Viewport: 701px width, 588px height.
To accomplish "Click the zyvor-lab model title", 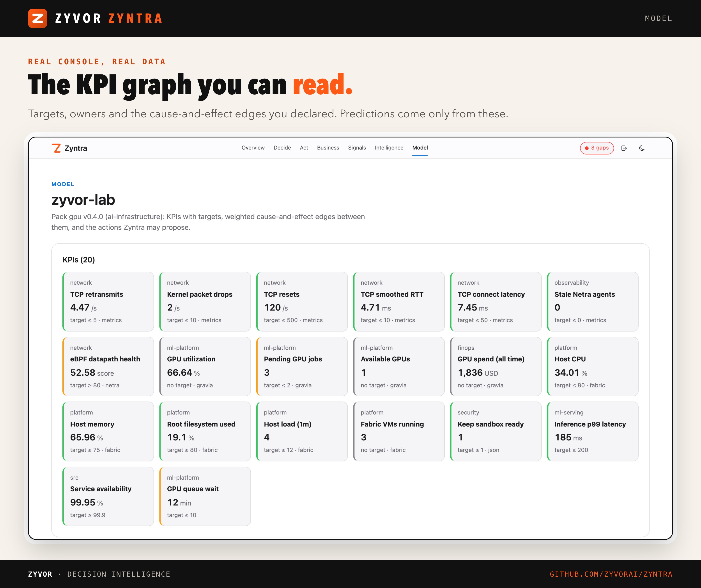I will point(83,200).
